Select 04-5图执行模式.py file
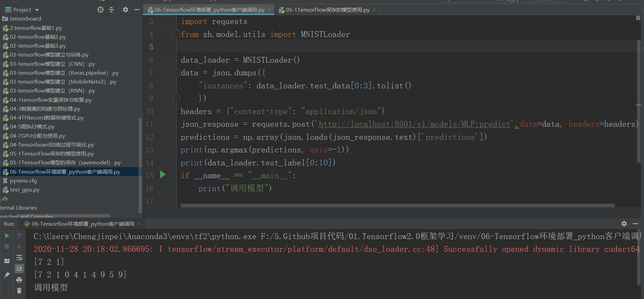 tap(32, 127)
